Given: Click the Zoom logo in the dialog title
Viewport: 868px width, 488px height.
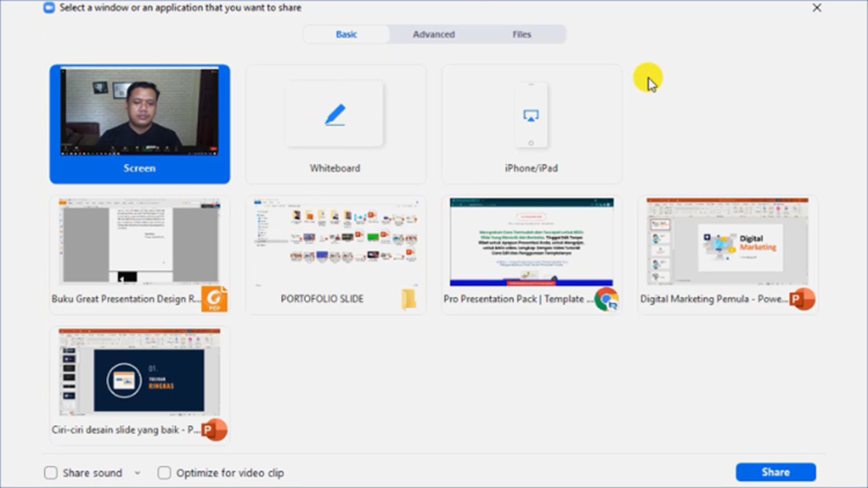Looking at the screenshot, I should pyautogui.click(x=48, y=7).
